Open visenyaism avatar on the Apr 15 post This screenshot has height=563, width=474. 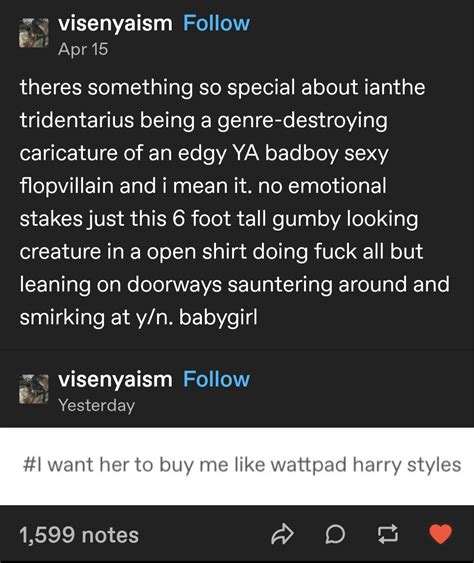click(34, 33)
